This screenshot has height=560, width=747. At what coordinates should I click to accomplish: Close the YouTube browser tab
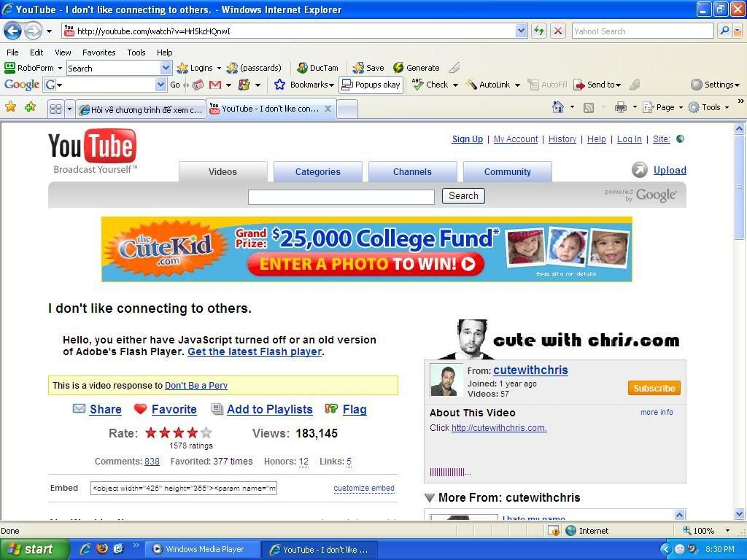[328, 109]
